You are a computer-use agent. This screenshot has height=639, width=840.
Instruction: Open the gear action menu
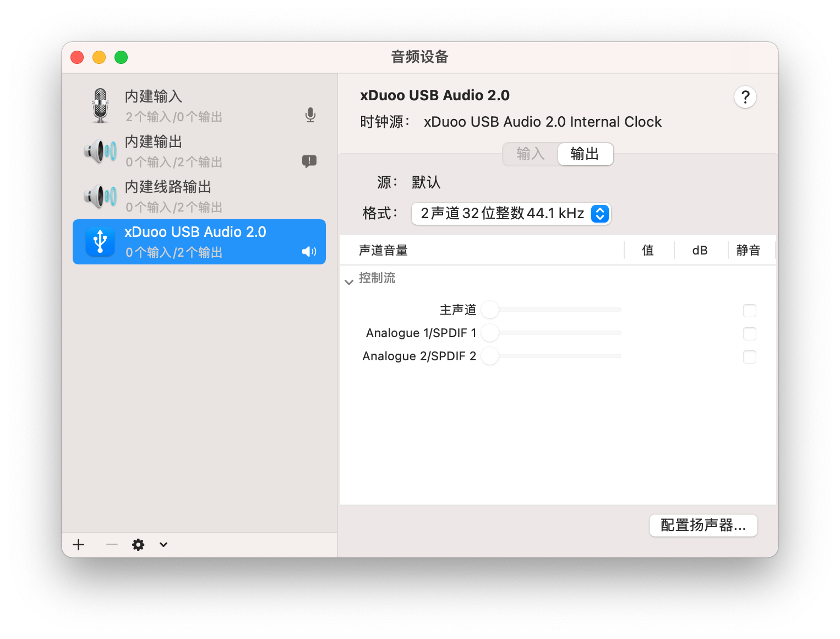pos(138,545)
